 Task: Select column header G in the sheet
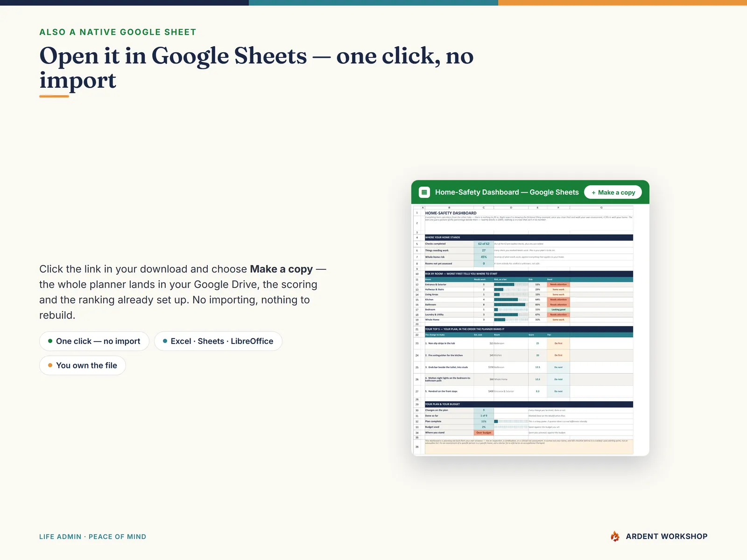tap(601, 207)
